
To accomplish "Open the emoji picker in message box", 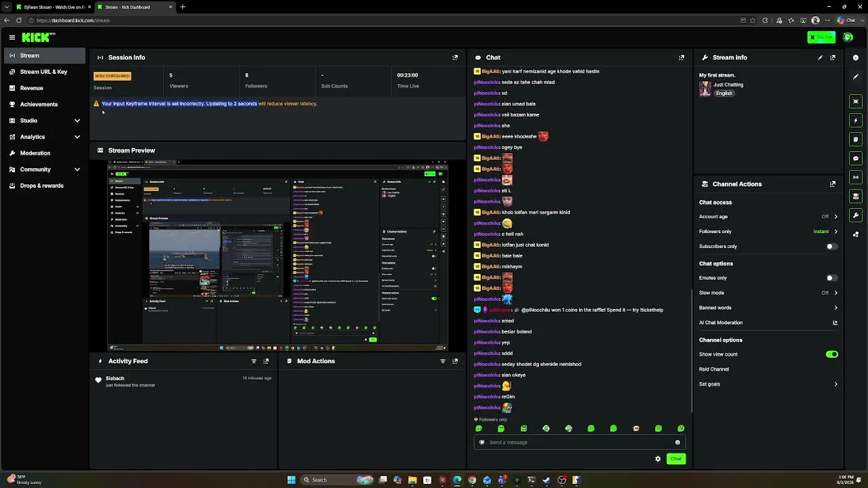I will tap(677, 443).
